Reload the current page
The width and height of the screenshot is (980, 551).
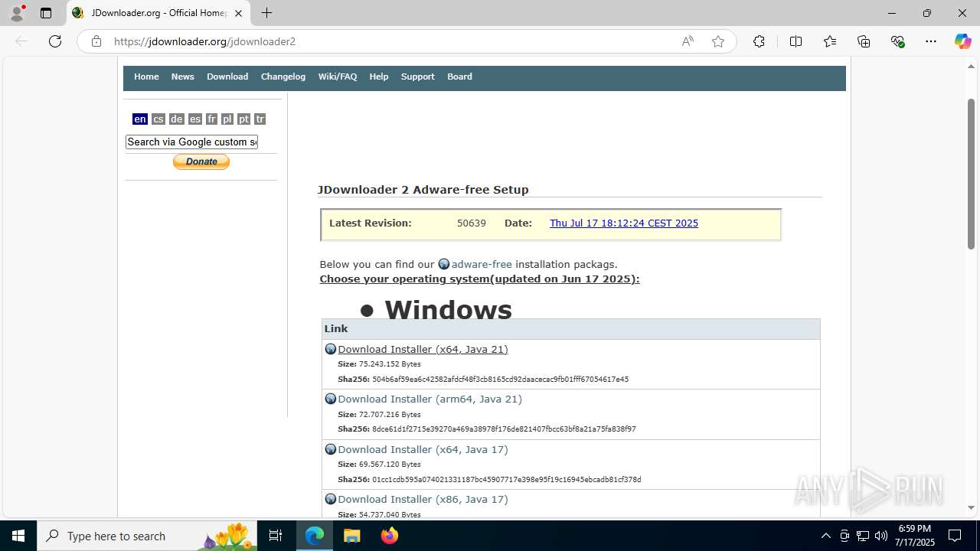click(x=55, y=41)
